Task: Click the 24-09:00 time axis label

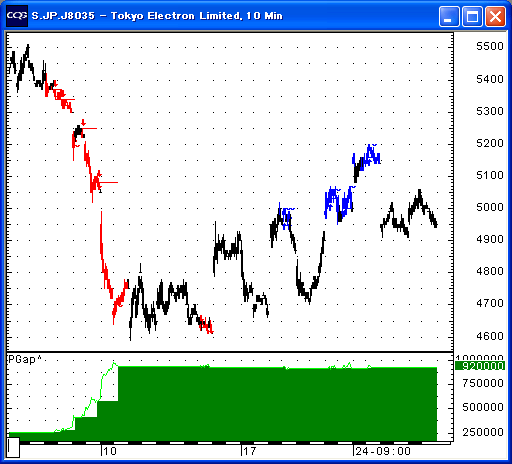Action: [383, 451]
